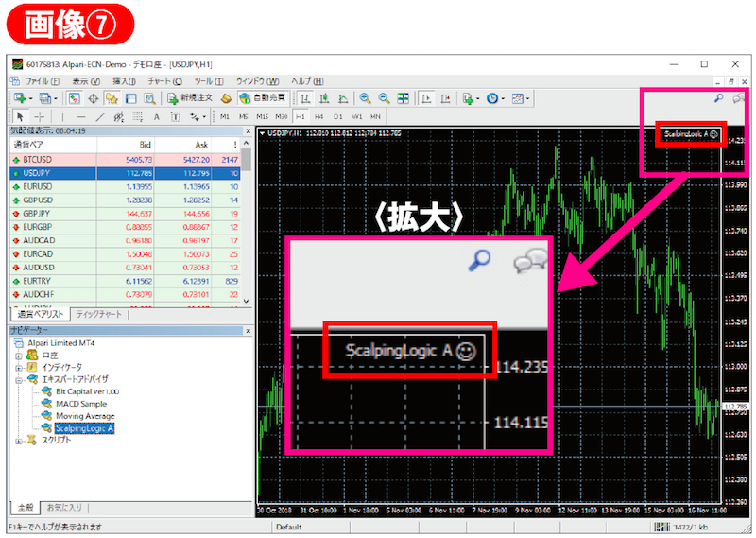This screenshot has width=756, height=538.
Task: Expand the インディケータ tree node
Action: pos(18,368)
